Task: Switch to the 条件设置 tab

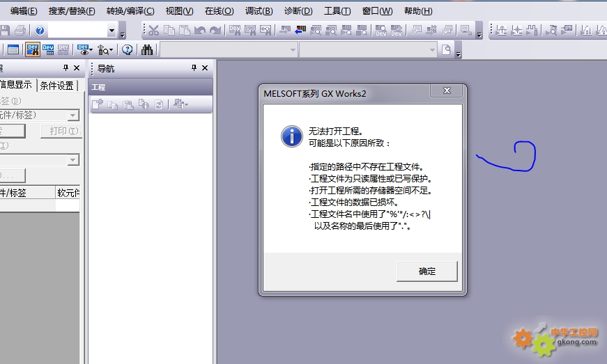Action: tap(57, 86)
